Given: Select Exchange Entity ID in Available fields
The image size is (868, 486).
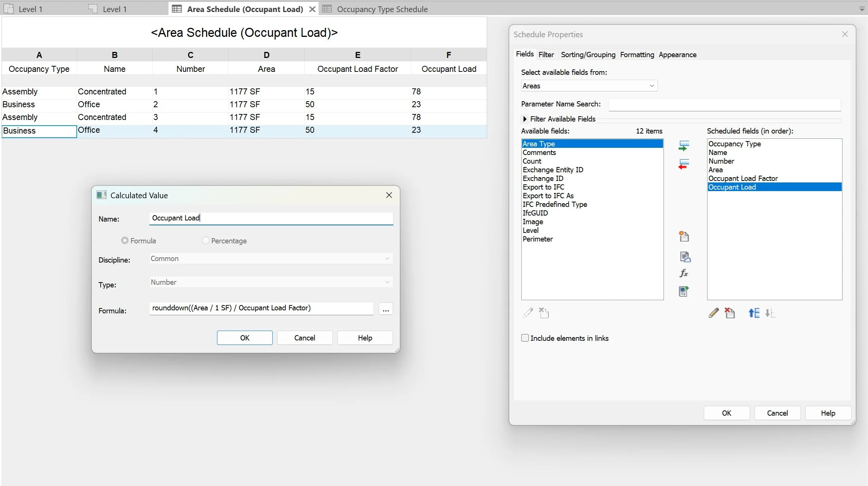Looking at the screenshot, I should point(592,170).
